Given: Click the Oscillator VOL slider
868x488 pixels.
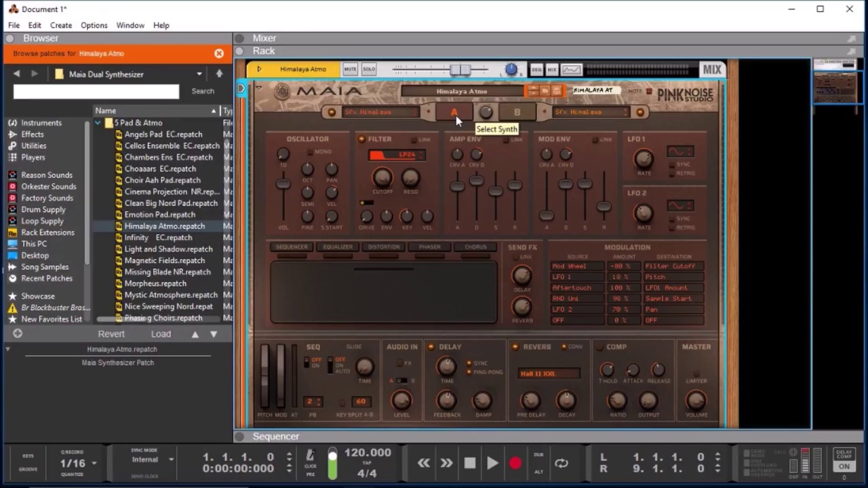Looking at the screenshot, I should (x=283, y=184).
